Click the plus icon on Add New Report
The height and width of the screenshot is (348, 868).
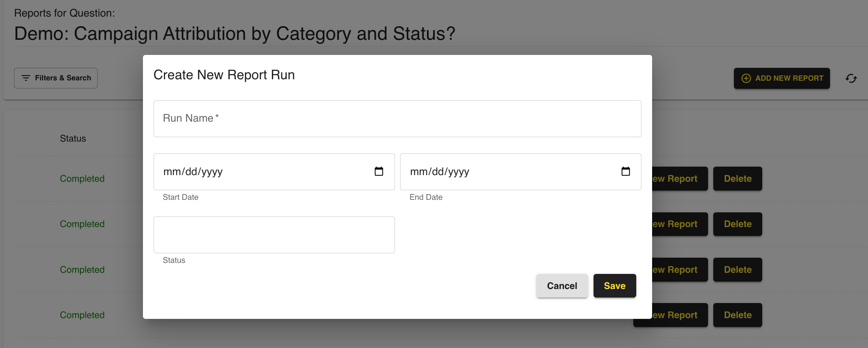[x=746, y=78]
